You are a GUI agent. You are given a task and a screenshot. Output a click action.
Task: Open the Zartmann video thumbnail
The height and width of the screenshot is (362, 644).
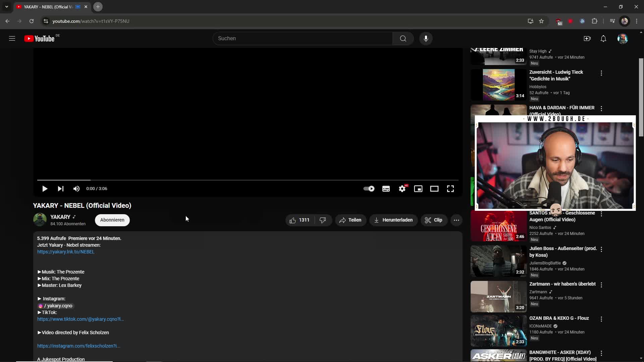[498, 297]
